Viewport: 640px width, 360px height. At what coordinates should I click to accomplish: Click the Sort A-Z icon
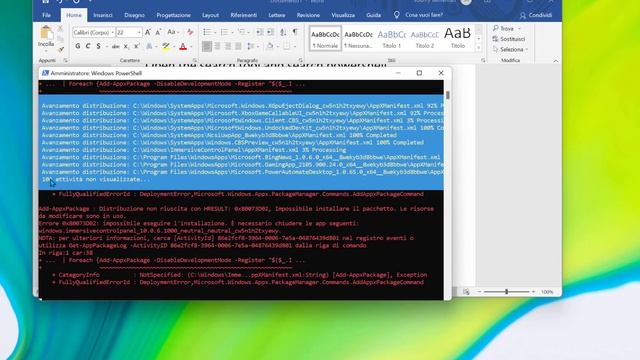(x=283, y=32)
